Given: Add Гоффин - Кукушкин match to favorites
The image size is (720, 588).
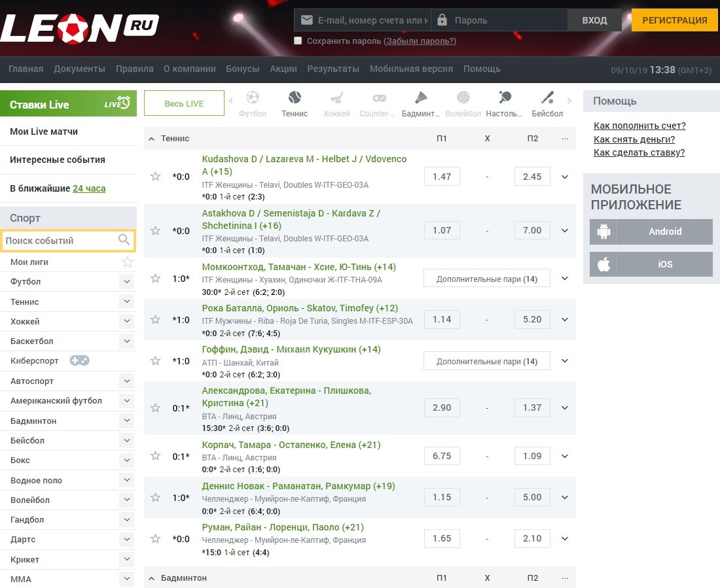Looking at the screenshot, I should [x=155, y=361].
